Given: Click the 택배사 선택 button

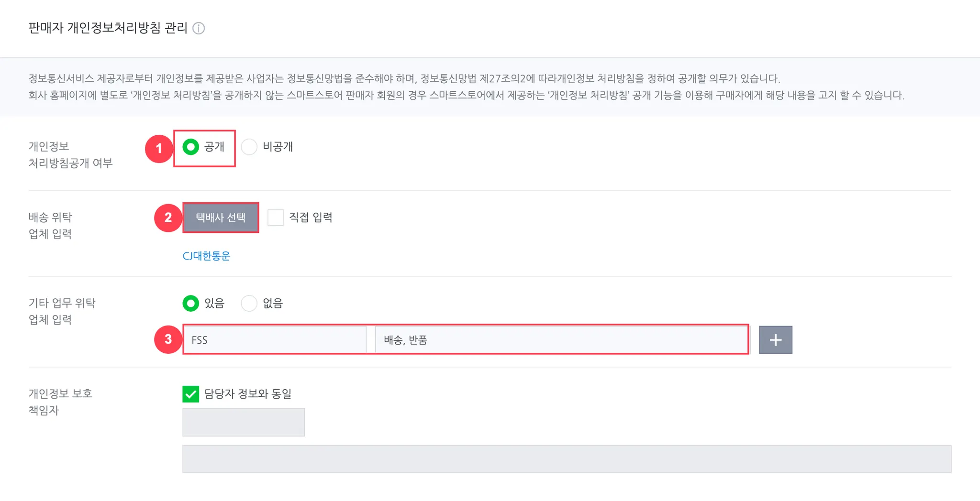Looking at the screenshot, I should tap(221, 218).
